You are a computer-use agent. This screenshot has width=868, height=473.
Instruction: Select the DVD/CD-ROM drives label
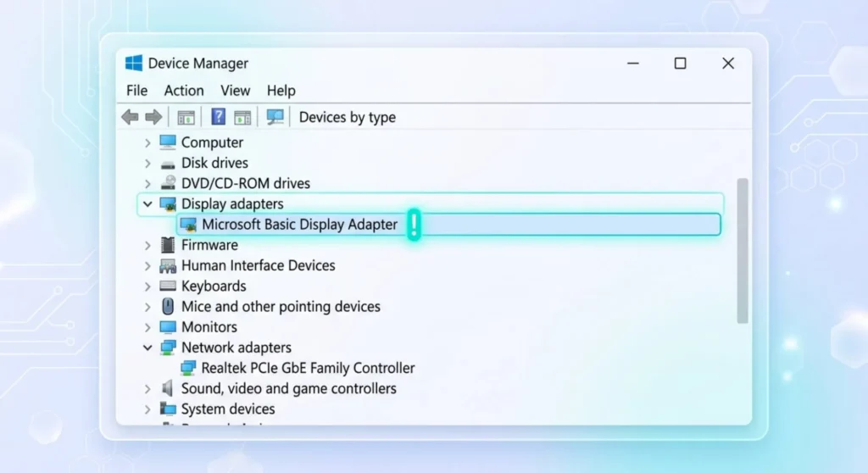pos(246,183)
